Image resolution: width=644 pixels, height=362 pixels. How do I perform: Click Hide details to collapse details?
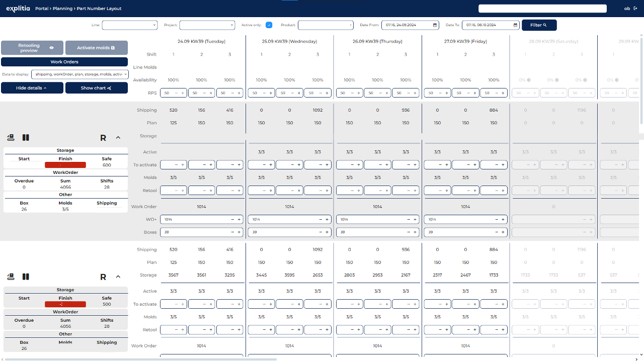pos(32,88)
